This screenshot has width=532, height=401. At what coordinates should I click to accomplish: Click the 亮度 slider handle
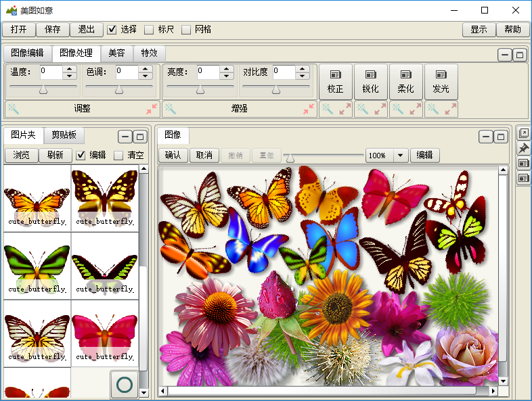click(200, 89)
